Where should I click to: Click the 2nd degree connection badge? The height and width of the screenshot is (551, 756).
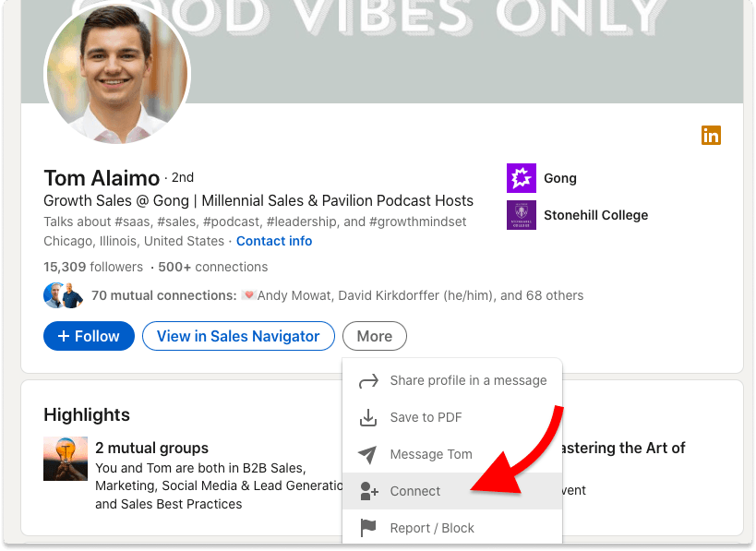[183, 177]
